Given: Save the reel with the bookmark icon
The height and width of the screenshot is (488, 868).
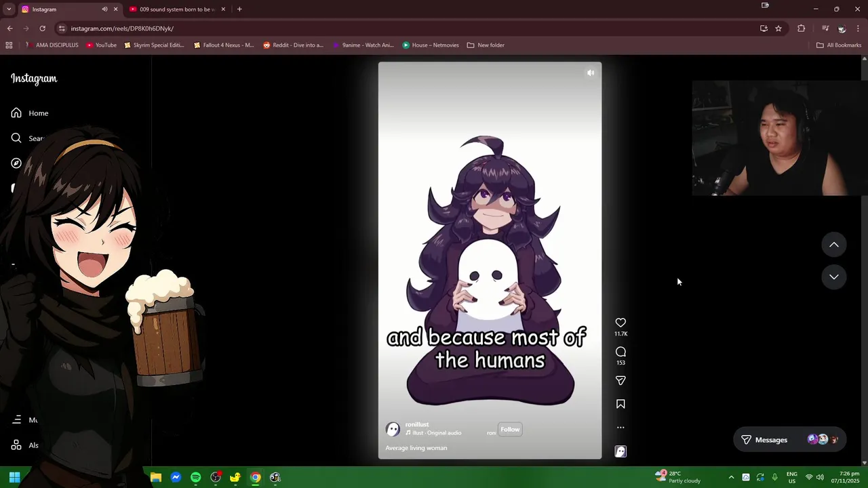Looking at the screenshot, I should click(x=620, y=404).
